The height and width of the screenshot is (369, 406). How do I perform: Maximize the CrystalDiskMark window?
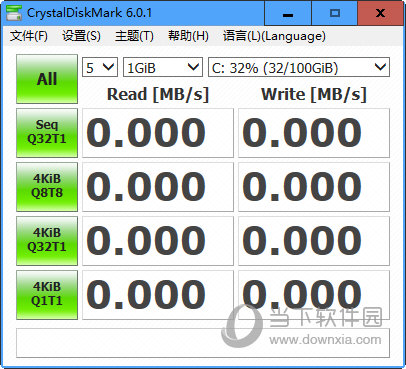(x=335, y=13)
